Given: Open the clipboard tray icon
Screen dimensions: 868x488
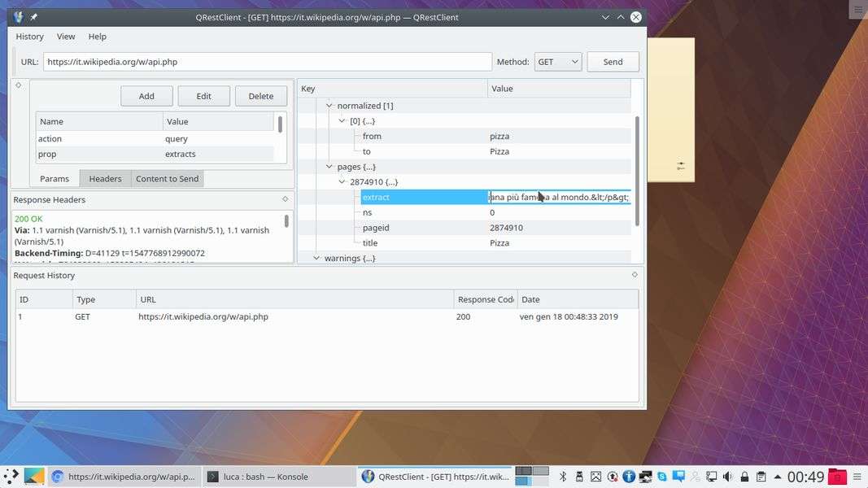Looking at the screenshot, I should [761, 477].
